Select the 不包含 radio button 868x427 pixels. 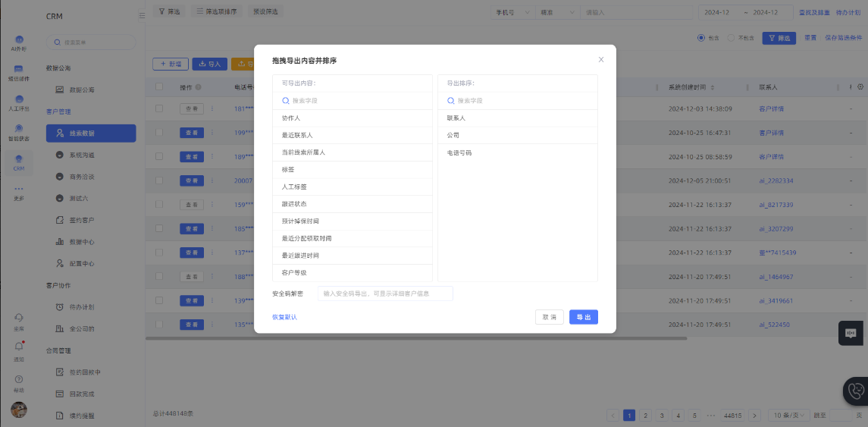point(731,37)
